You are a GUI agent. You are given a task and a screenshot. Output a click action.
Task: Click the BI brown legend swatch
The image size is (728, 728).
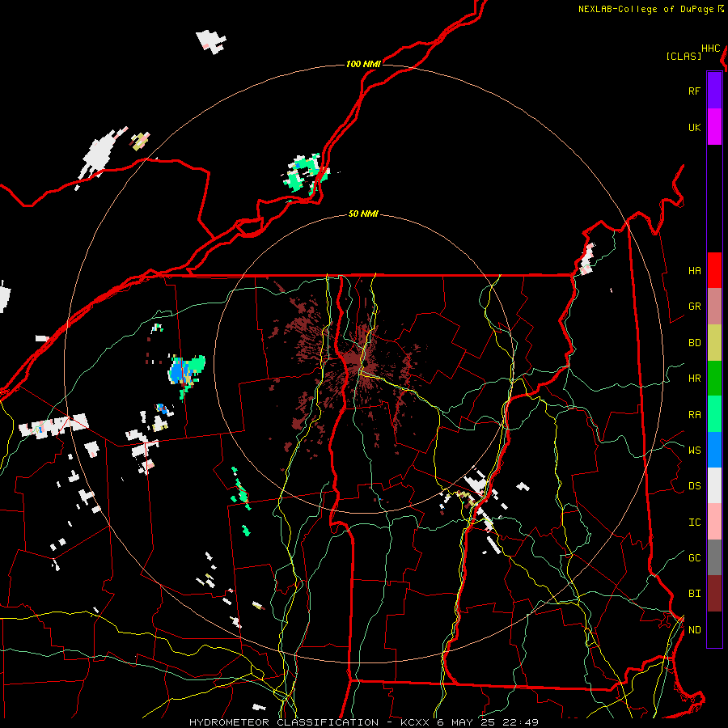(x=714, y=594)
